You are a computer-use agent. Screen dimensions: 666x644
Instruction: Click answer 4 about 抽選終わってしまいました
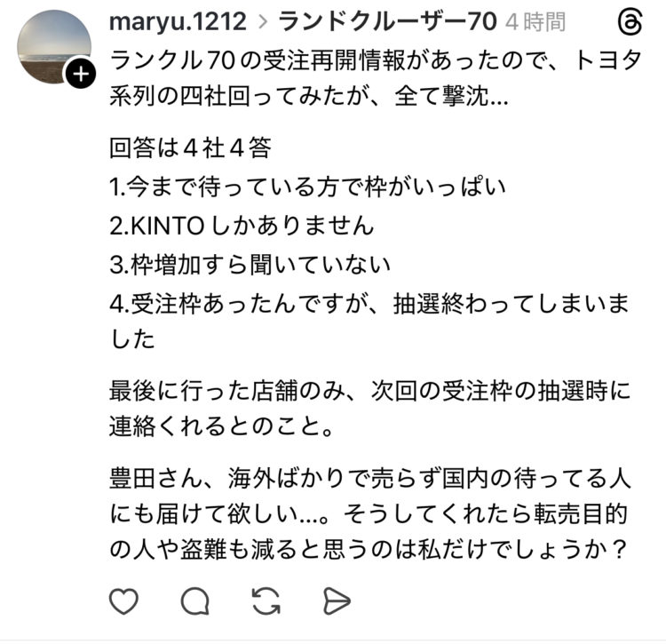[369, 322]
